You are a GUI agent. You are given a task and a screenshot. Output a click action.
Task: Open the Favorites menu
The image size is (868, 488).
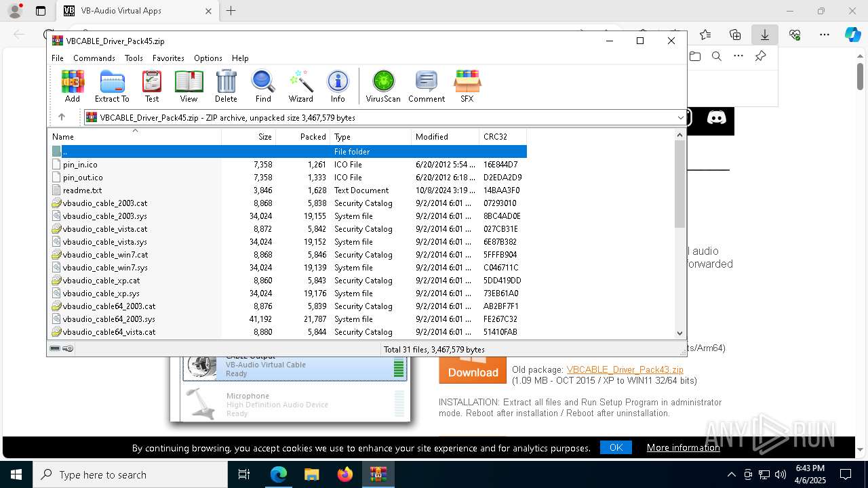tap(168, 58)
